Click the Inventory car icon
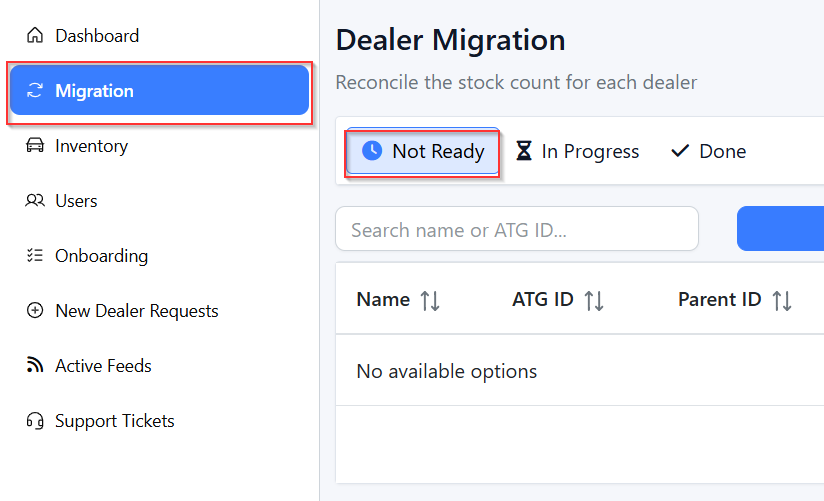This screenshot has height=501, width=824. (35, 146)
